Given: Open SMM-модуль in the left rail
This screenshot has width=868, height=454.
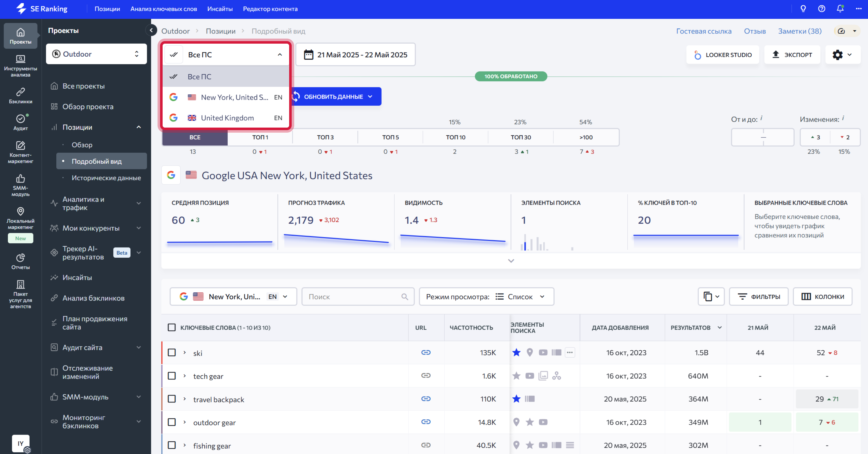Looking at the screenshot, I should (x=21, y=186).
